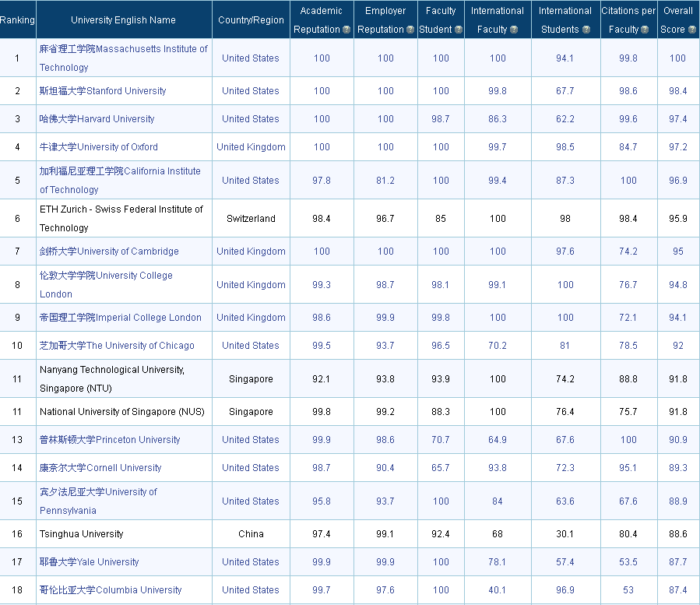Click the University English Name header

pyautogui.click(x=123, y=20)
